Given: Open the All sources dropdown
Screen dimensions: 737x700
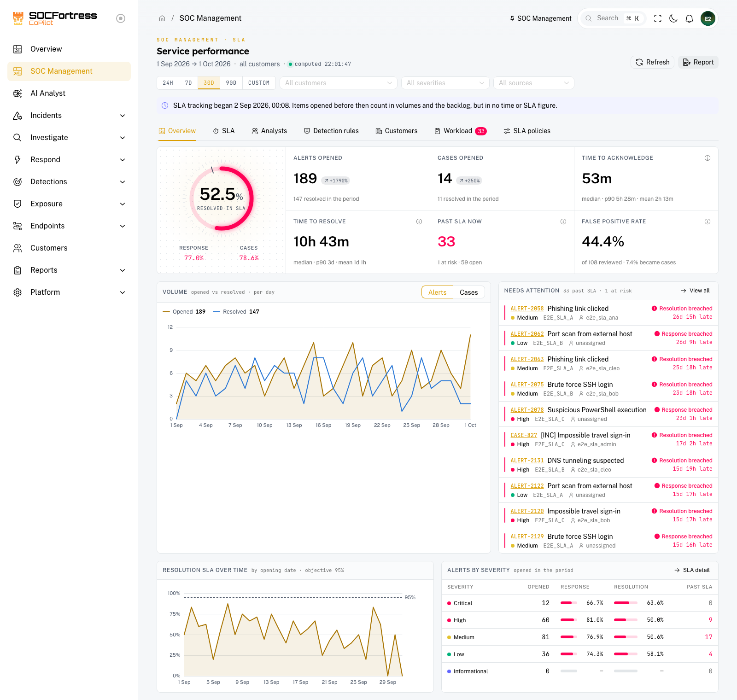Looking at the screenshot, I should [x=534, y=83].
